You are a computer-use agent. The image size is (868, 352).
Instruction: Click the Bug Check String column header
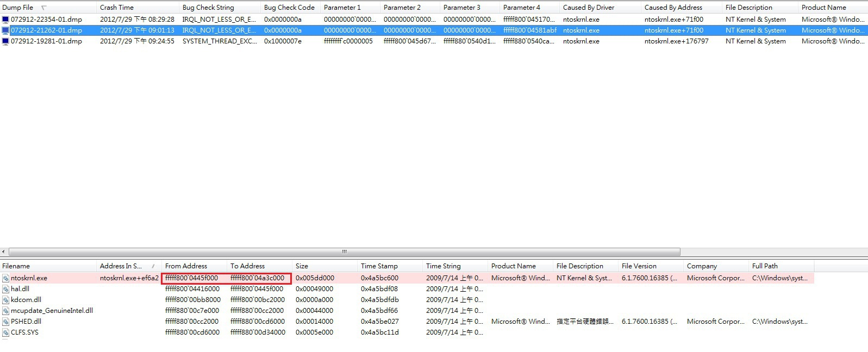[x=208, y=8]
